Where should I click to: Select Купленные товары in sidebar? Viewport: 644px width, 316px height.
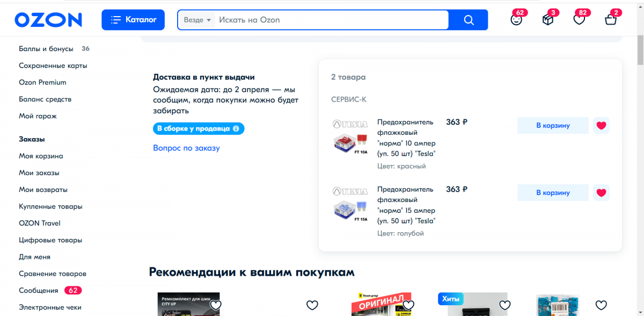[x=50, y=206]
